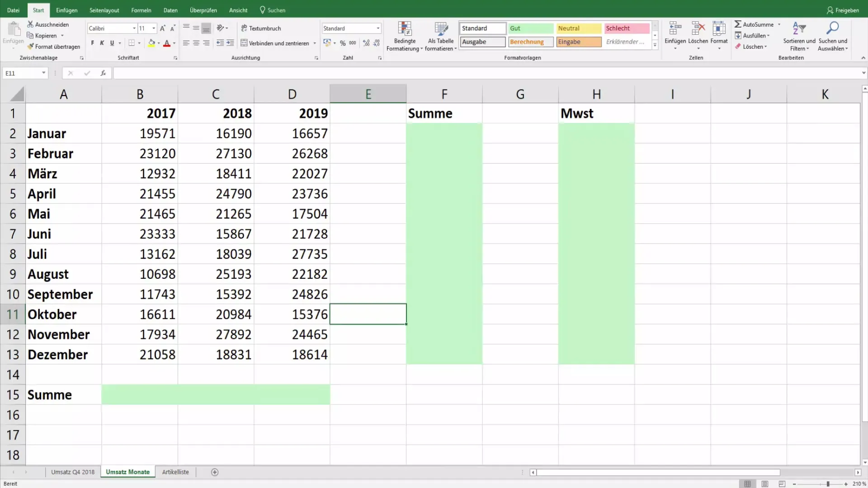The width and height of the screenshot is (868, 488).
Task: Click the Einfügen clipboard paste icon
Action: (14, 29)
